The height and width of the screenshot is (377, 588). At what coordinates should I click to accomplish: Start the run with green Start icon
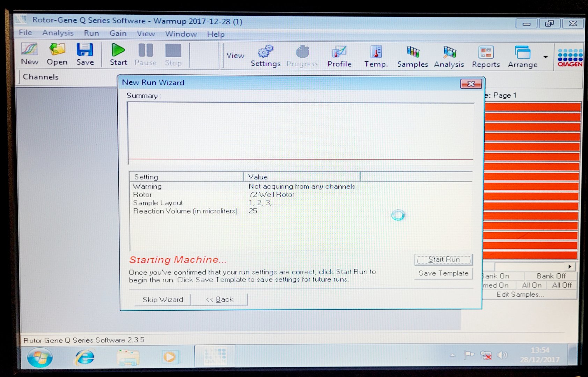(118, 54)
